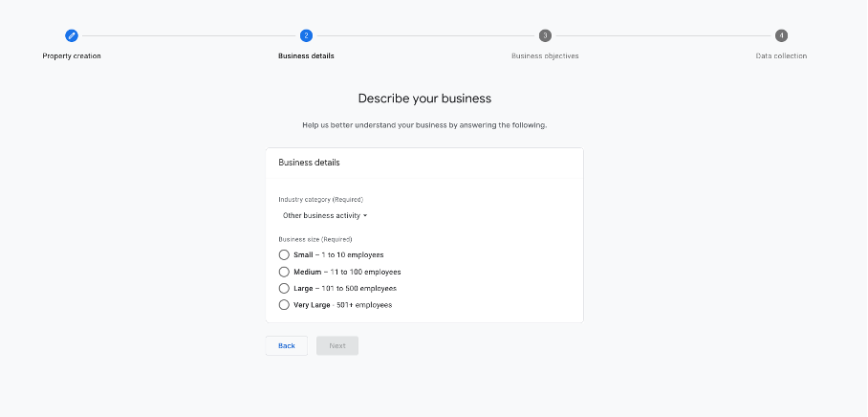868x417 pixels.
Task: Click the step 4 circle icon
Action: click(x=781, y=35)
